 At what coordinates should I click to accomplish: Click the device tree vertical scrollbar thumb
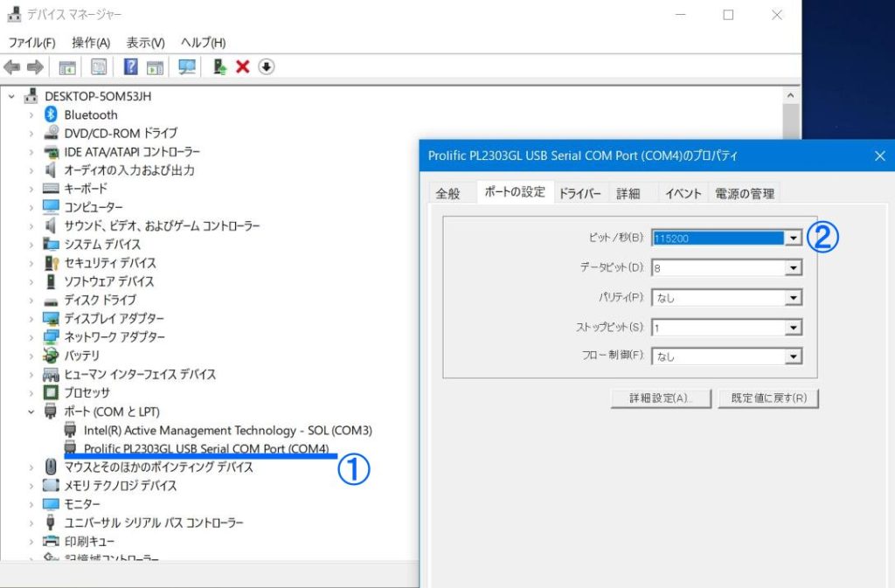pos(790,121)
